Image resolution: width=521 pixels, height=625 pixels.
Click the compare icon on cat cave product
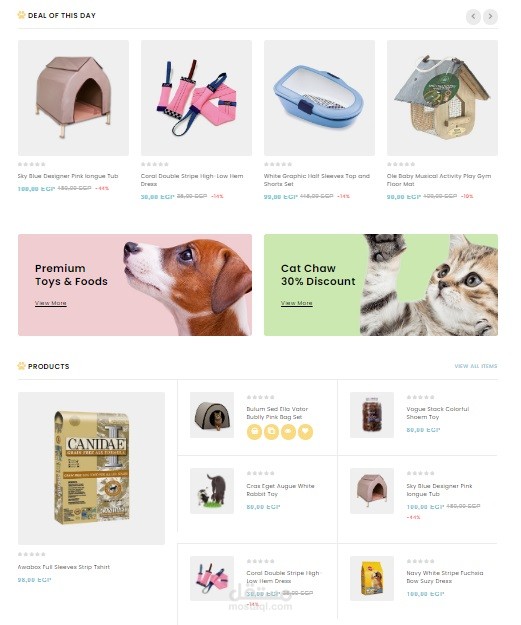click(x=271, y=432)
